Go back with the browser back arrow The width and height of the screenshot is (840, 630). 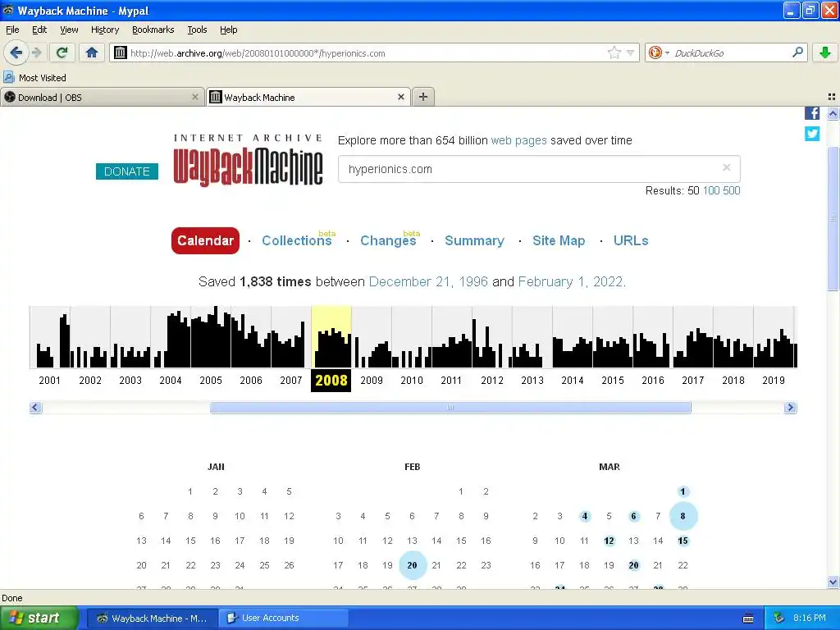click(16, 52)
